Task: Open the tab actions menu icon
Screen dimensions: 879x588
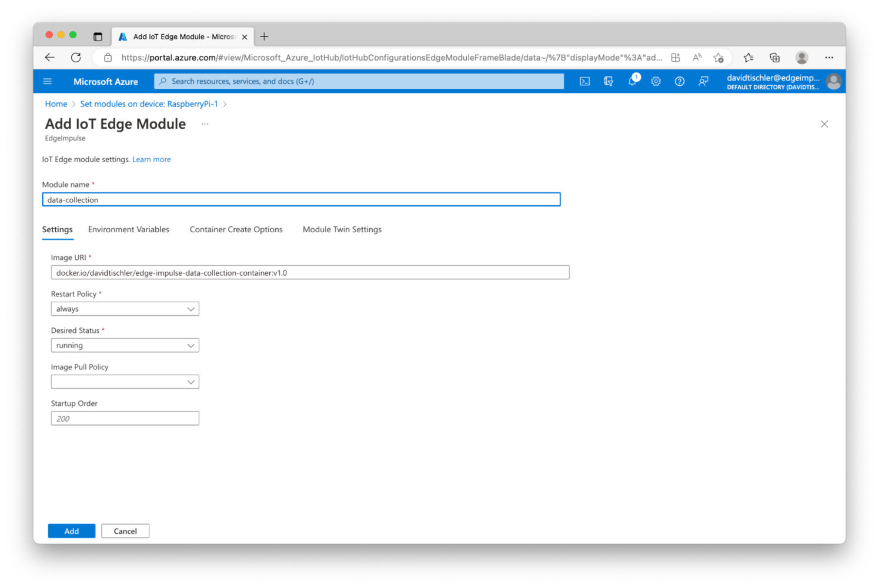Action: pos(98,36)
